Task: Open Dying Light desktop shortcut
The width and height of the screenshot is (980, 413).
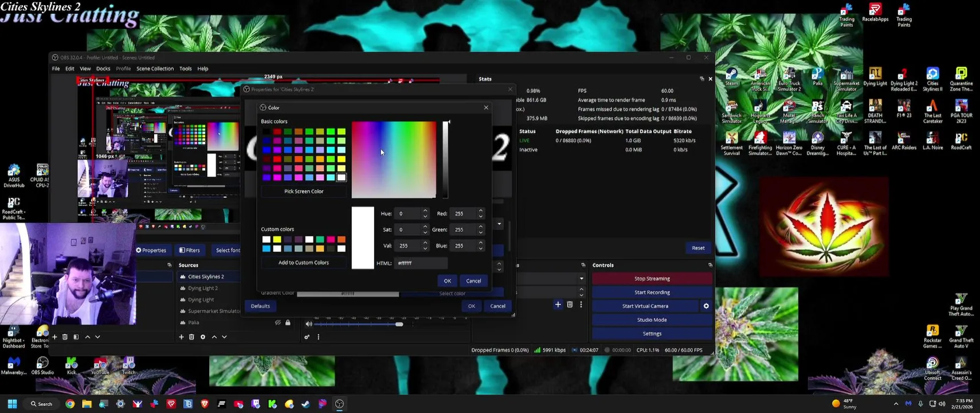Action: [x=875, y=77]
